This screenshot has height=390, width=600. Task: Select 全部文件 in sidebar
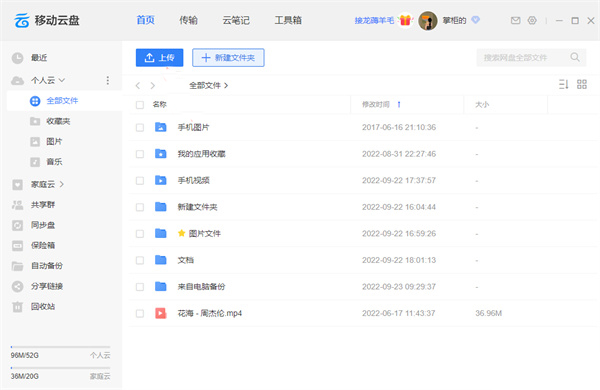pyautogui.click(x=64, y=101)
